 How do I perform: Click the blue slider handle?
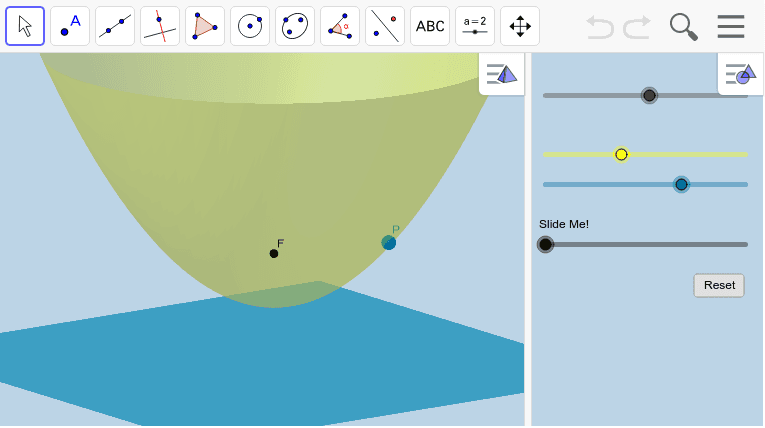[x=681, y=184]
